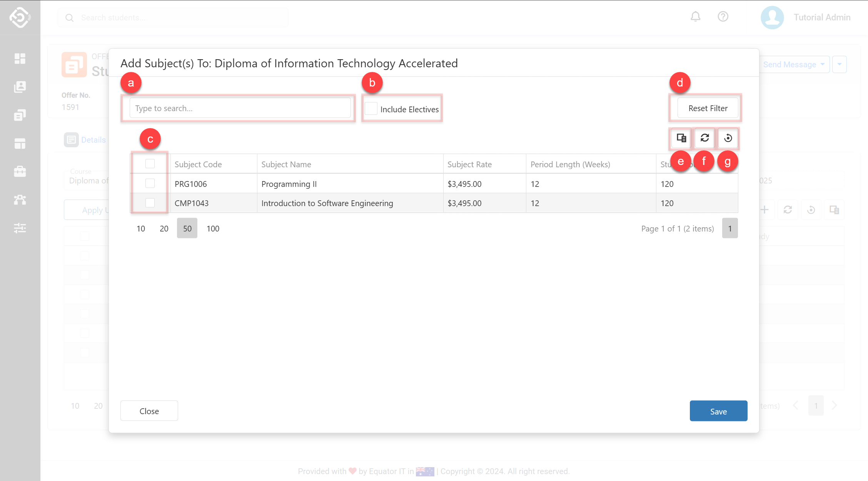Tick the select-all header checkbox
868x481 pixels.
coord(150,164)
